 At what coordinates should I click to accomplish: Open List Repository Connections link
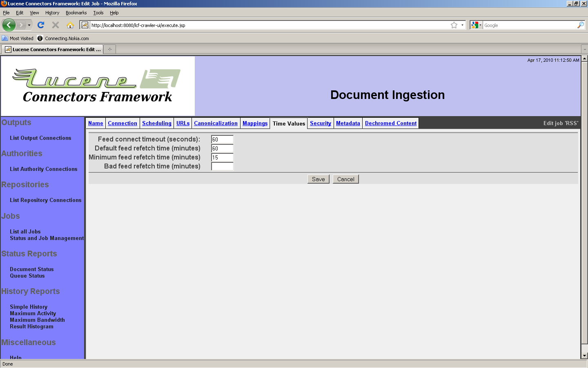click(45, 200)
